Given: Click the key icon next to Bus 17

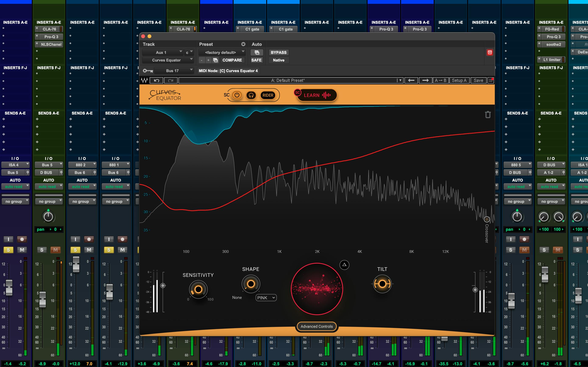Looking at the screenshot, I should pos(148,71).
